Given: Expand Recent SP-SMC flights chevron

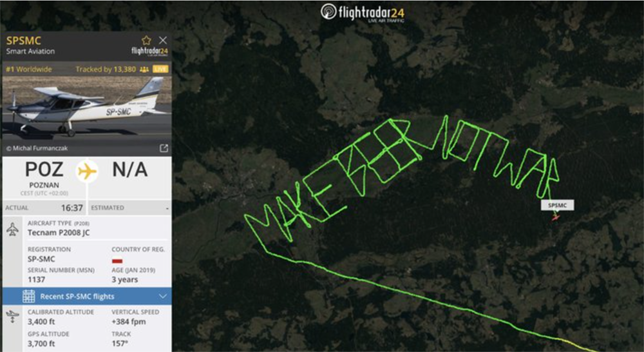Looking at the screenshot, I should (163, 296).
